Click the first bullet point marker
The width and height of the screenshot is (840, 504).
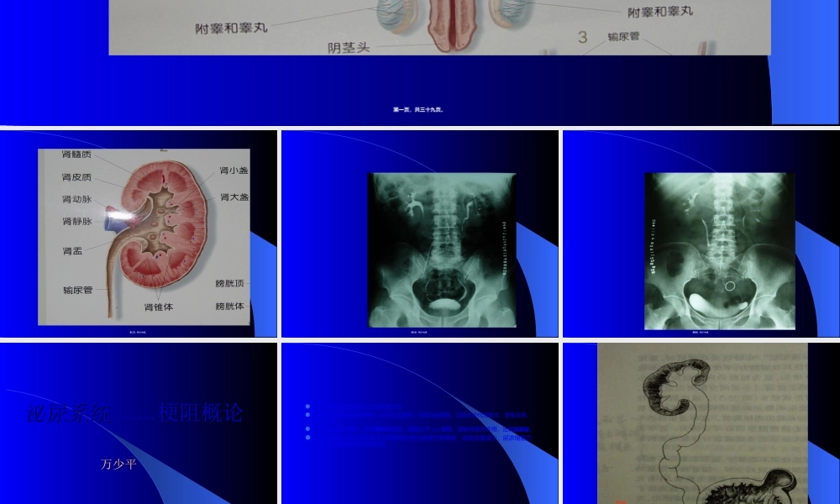[307, 406]
